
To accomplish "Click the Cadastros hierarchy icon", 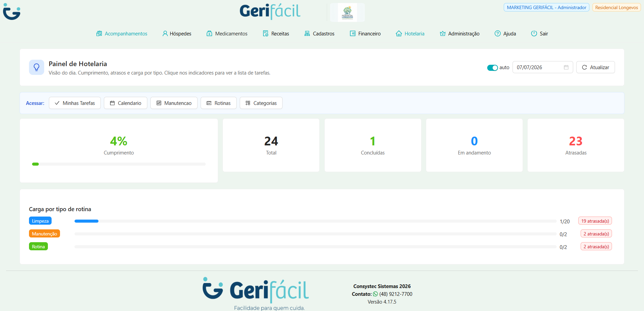I will click(x=307, y=33).
